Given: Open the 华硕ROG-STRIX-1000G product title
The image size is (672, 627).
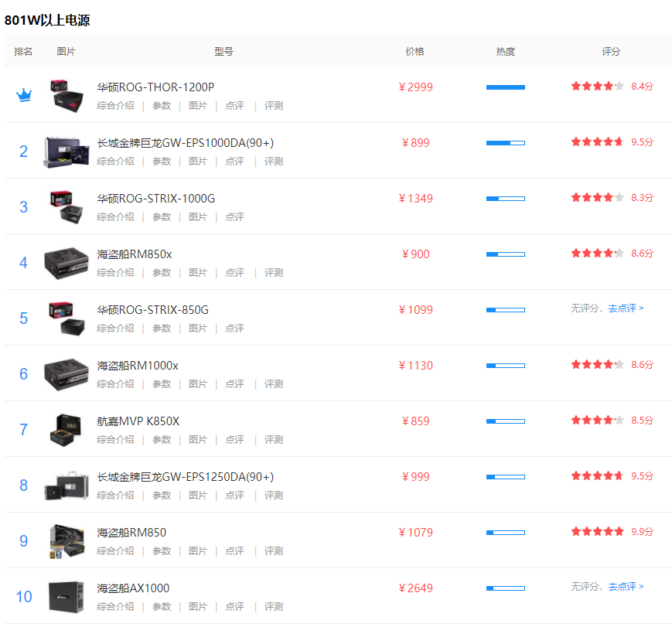Looking at the screenshot, I should pos(156,199).
